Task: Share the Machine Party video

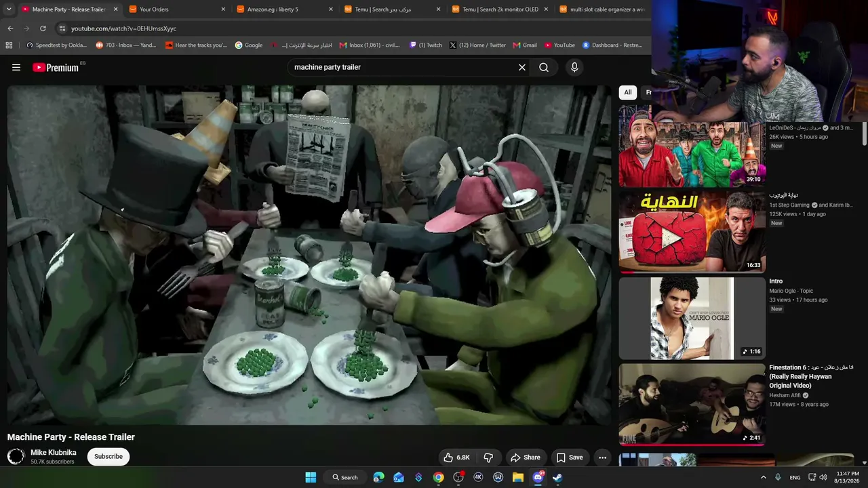Action: click(x=526, y=457)
